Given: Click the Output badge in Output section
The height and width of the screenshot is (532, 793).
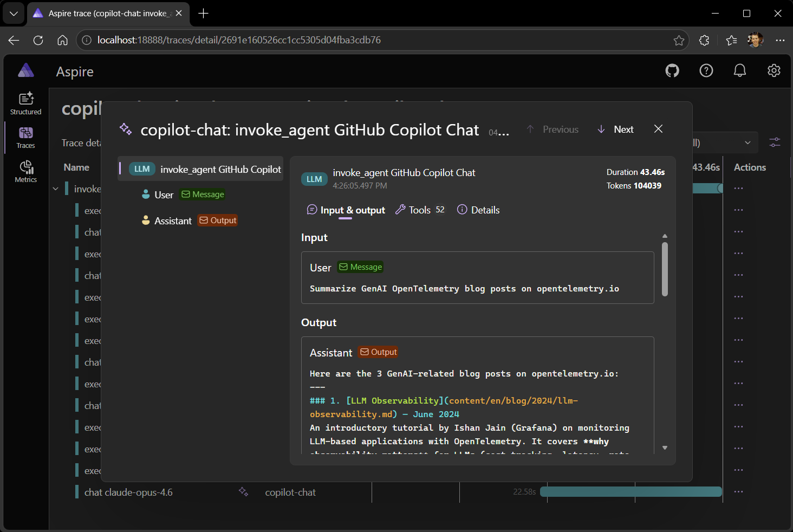Looking at the screenshot, I should point(379,352).
